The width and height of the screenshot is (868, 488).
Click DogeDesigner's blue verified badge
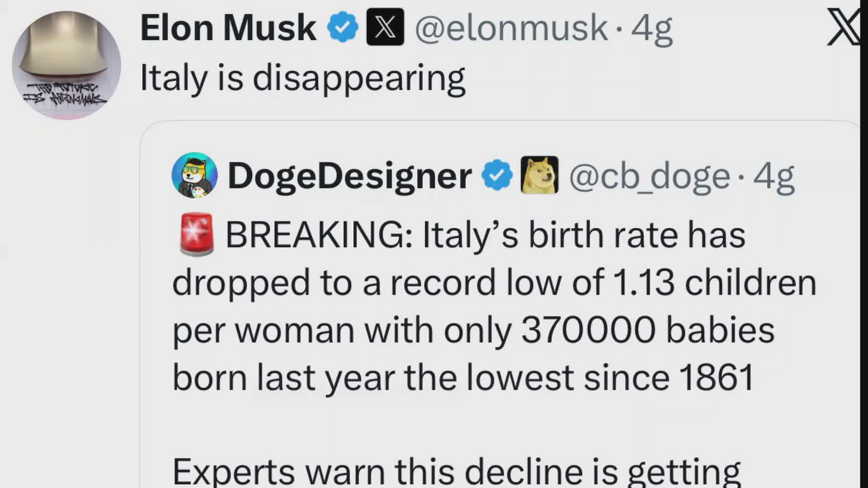pyautogui.click(x=496, y=175)
